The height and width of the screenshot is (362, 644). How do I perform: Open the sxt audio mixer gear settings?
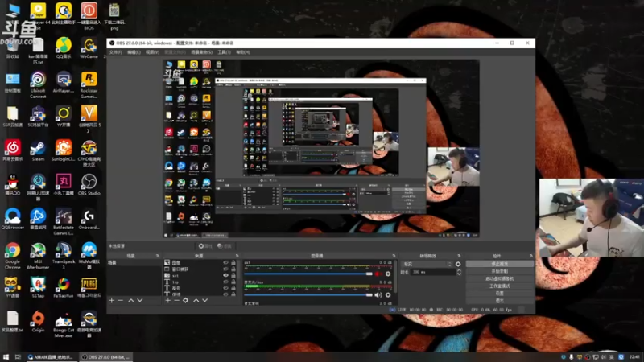tap(388, 274)
